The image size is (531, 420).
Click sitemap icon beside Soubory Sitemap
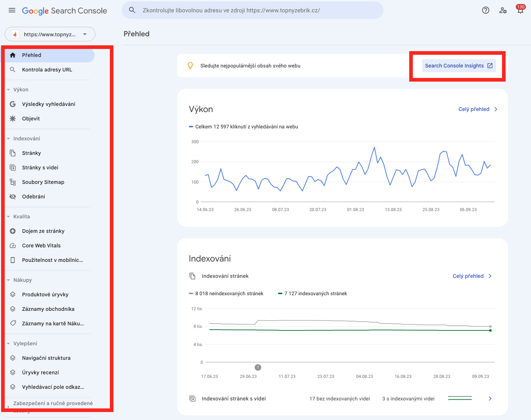(13, 182)
